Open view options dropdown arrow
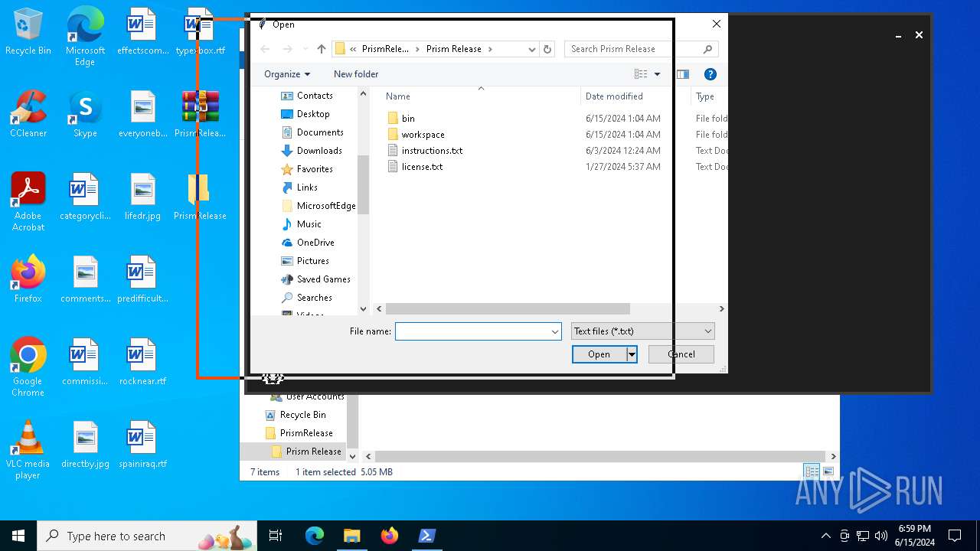The image size is (980, 551). point(657,74)
